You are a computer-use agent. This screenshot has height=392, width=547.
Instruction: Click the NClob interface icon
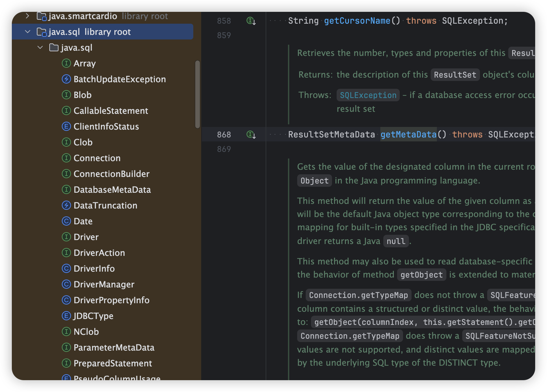(x=66, y=331)
